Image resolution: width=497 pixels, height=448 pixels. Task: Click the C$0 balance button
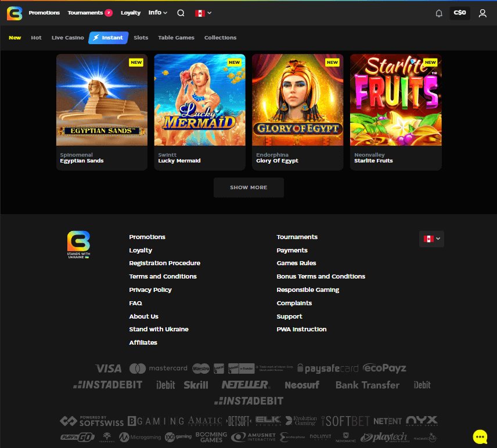460,13
